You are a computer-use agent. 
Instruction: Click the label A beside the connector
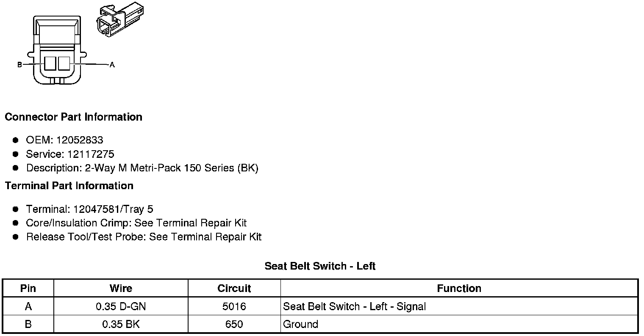112,65
